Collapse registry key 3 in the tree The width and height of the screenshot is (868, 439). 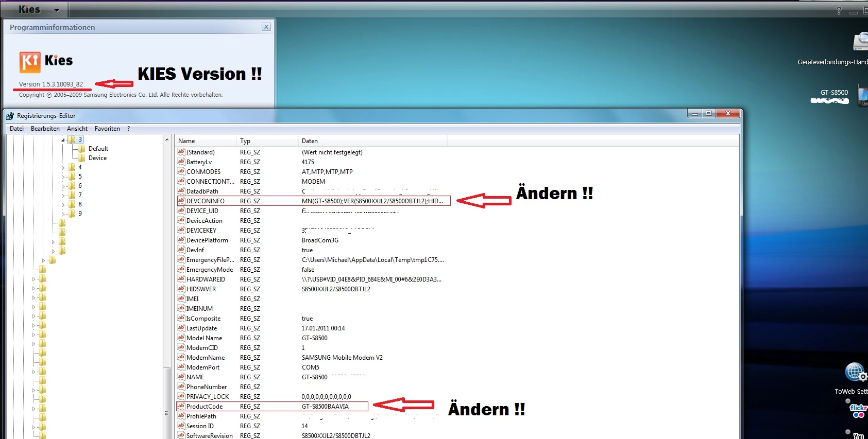(x=63, y=139)
